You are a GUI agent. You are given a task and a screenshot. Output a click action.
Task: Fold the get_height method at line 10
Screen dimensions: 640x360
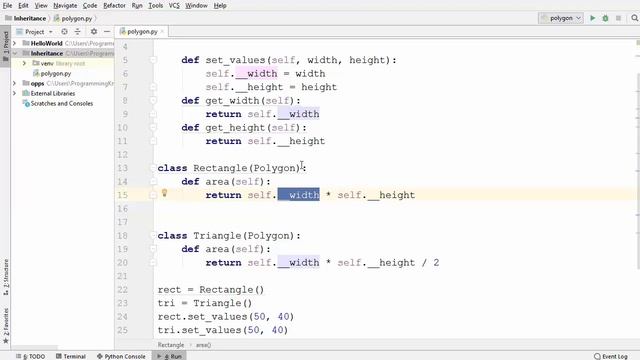(x=153, y=128)
